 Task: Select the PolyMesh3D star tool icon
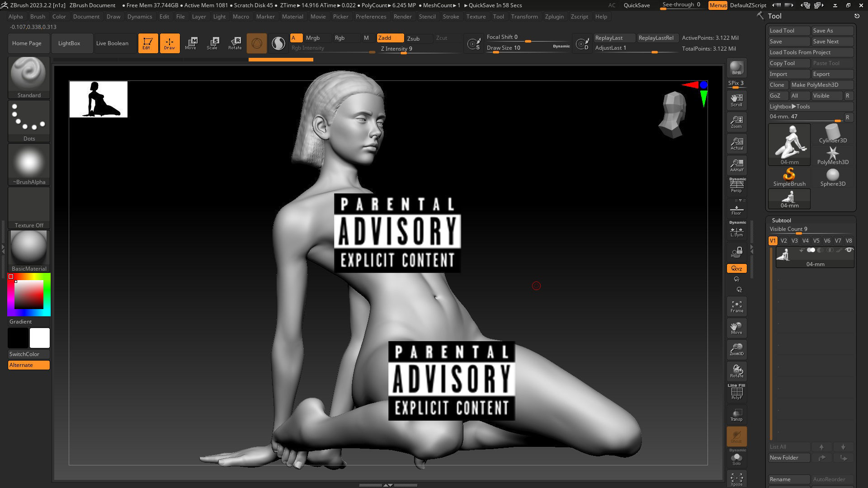[832, 155]
